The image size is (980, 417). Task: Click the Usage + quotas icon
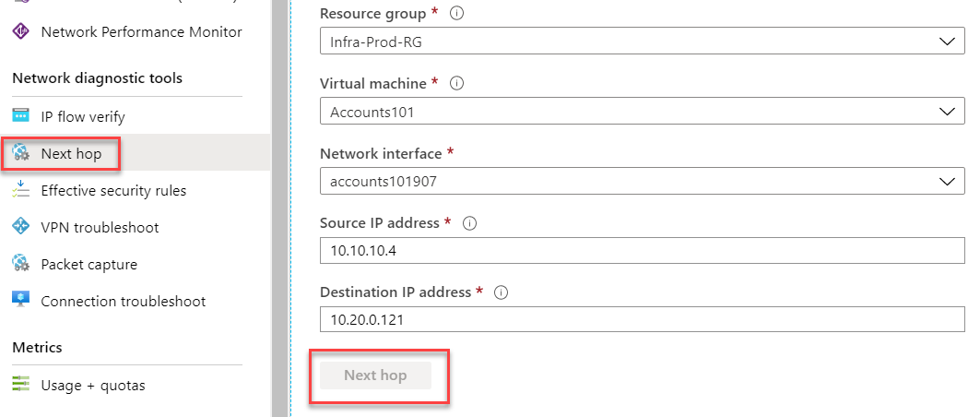[20, 385]
